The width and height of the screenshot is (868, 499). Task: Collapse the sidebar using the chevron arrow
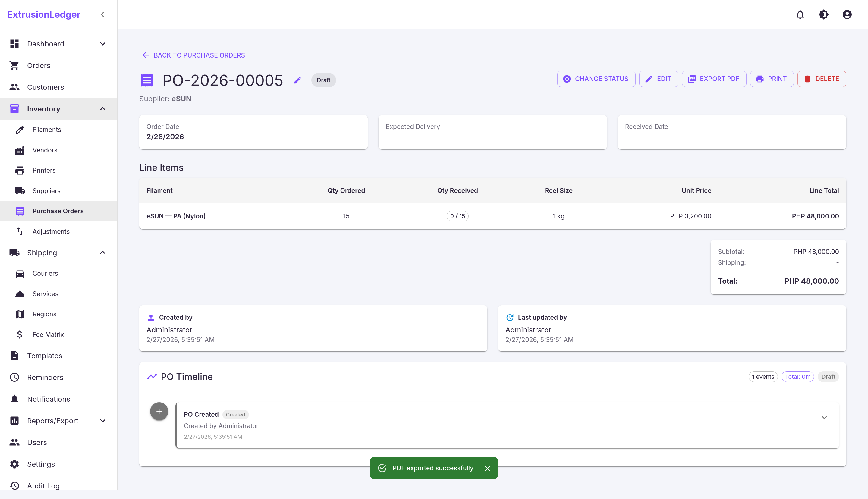click(x=102, y=14)
